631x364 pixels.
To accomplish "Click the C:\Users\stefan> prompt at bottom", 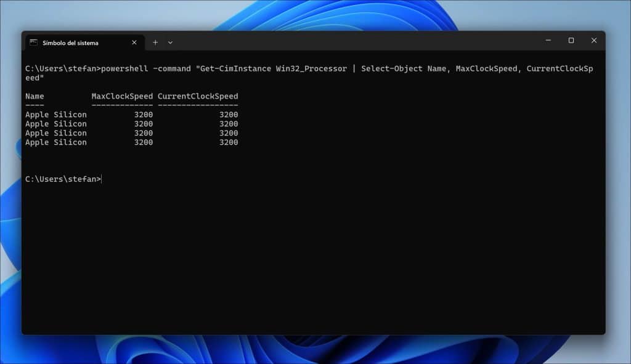I will pyautogui.click(x=63, y=179).
